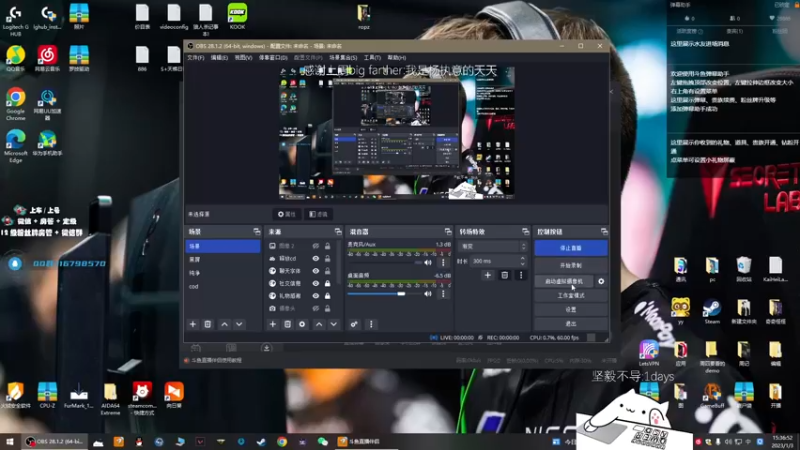The image size is (800, 450).
Task: Click the 开始录制 start recording button
Action: coord(571,265)
